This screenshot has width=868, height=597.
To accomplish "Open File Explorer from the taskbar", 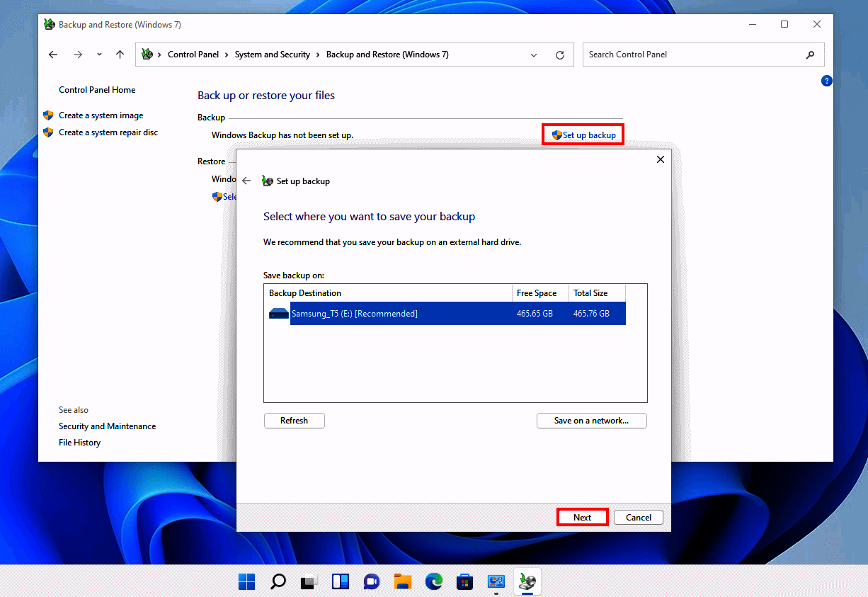I will tap(402, 581).
